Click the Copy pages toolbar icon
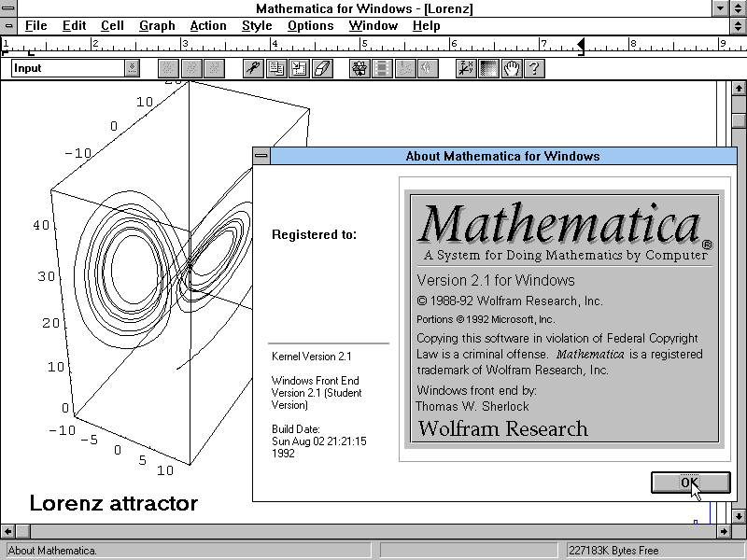 (x=275, y=68)
